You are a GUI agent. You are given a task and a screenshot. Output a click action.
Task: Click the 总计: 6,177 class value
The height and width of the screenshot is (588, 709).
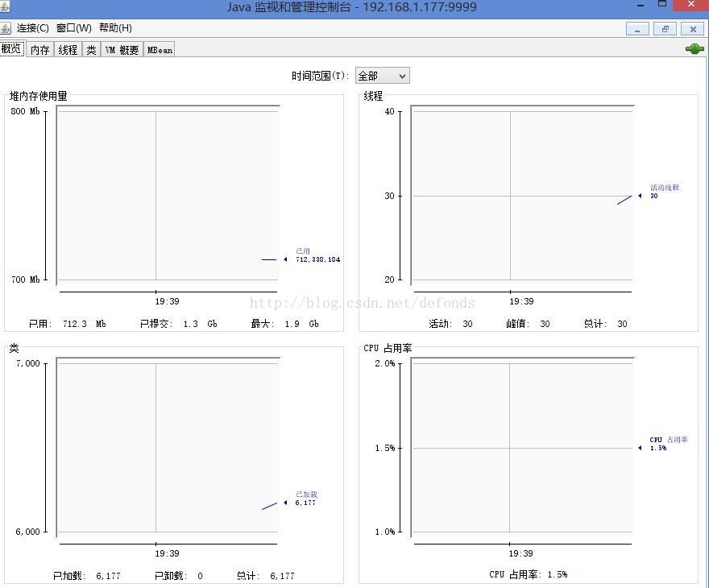tap(282, 576)
